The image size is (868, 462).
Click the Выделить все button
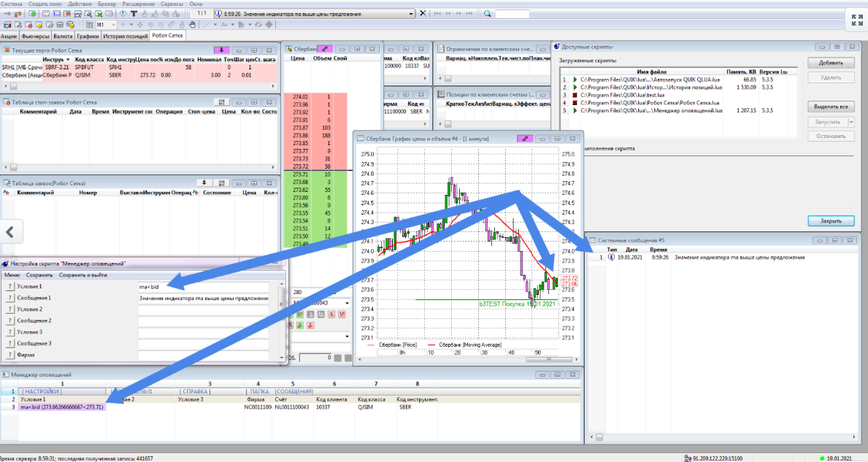(x=830, y=107)
